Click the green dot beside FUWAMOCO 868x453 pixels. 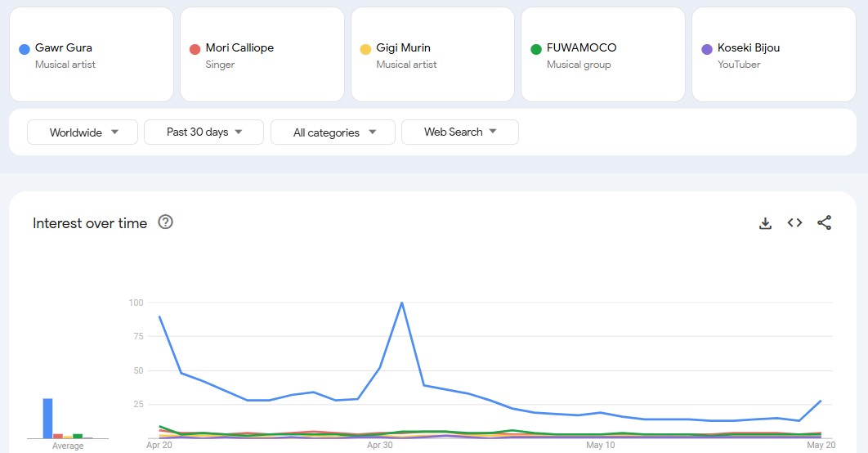pyautogui.click(x=536, y=49)
